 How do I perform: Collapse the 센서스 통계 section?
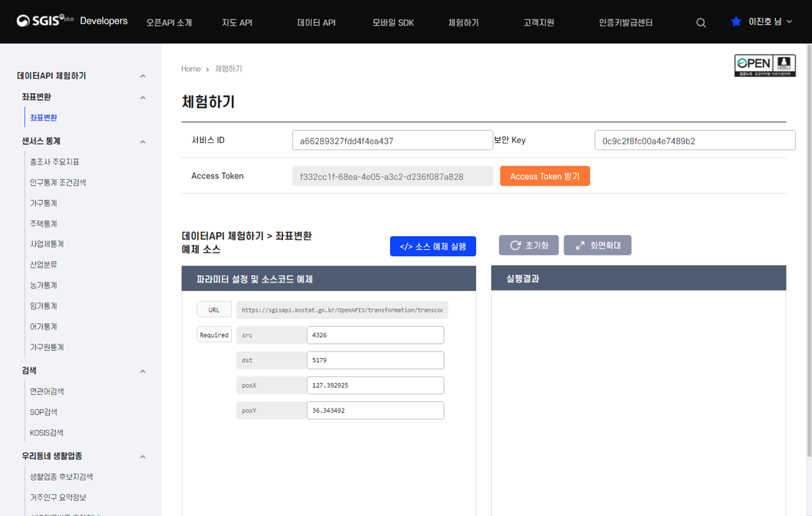pos(142,141)
